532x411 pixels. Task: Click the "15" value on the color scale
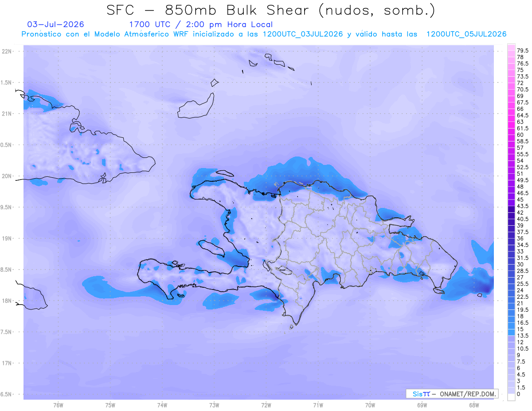(520, 329)
